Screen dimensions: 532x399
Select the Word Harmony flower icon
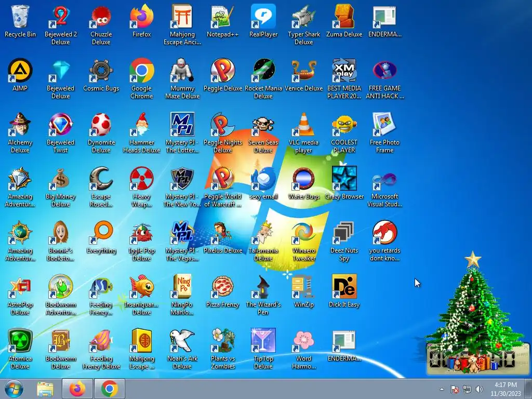point(303,340)
